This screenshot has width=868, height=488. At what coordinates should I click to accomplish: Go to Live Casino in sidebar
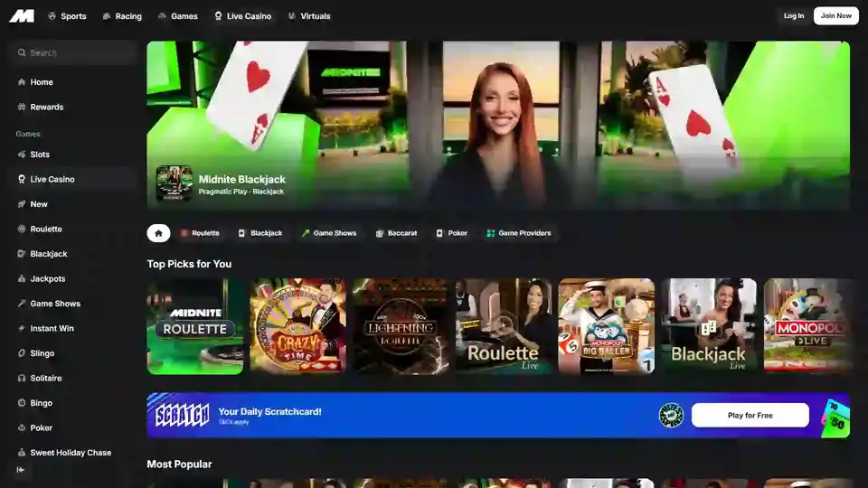[72, 179]
